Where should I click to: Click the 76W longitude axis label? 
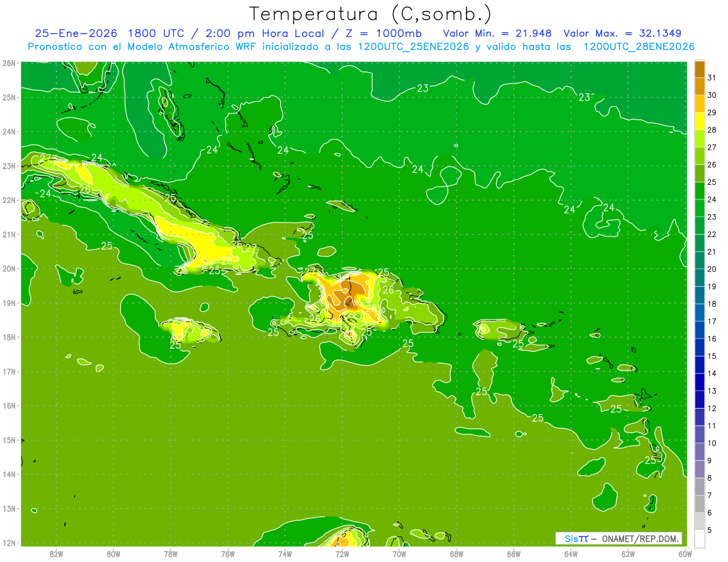[x=228, y=554]
